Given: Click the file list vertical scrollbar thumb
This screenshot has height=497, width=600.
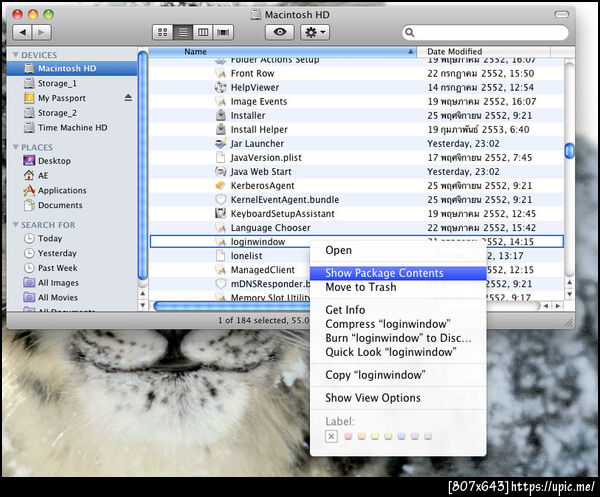Looking at the screenshot, I should 569,150.
